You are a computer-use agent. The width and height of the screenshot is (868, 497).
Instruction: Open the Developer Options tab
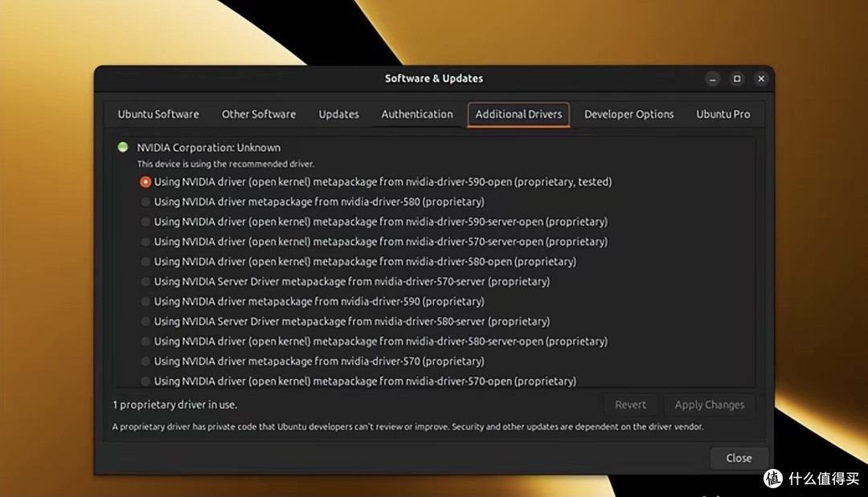[x=628, y=114]
